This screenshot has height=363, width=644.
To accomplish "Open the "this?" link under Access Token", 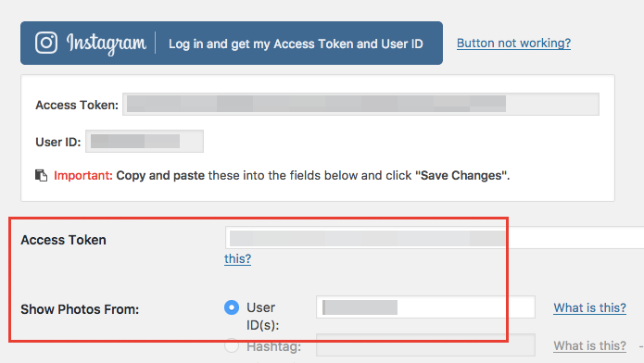I will [237, 258].
